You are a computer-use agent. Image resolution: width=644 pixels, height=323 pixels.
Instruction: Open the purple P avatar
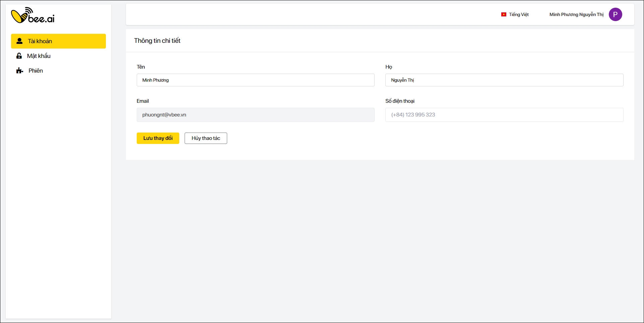(615, 14)
